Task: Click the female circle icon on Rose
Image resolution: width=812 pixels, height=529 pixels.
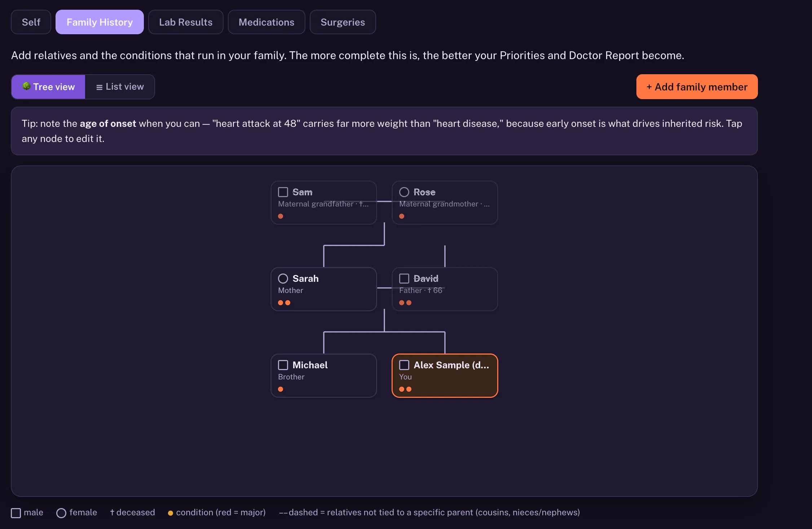Action: tap(404, 192)
